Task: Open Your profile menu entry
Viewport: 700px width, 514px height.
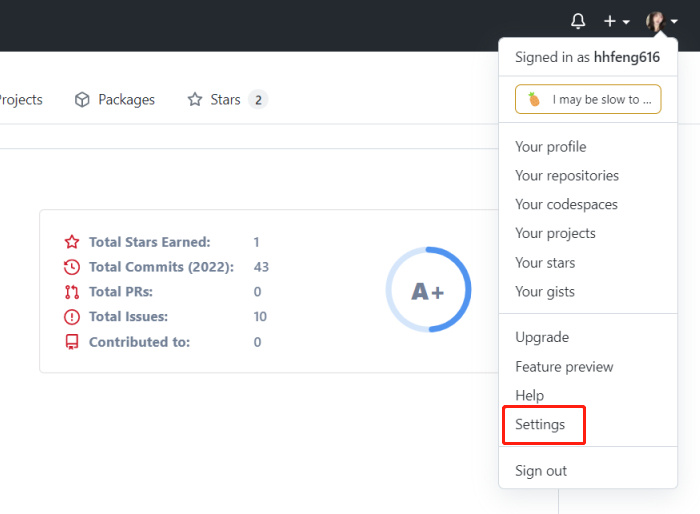Action: (x=550, y=147)
